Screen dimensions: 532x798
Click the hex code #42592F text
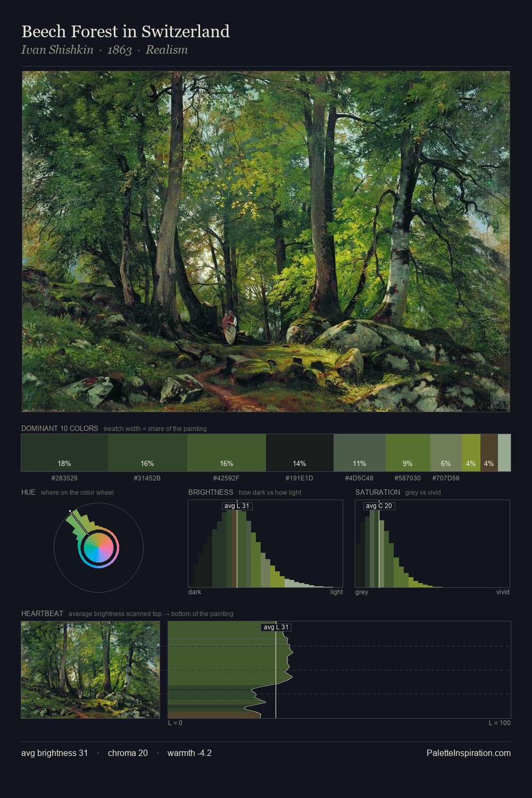pos(226,478)
